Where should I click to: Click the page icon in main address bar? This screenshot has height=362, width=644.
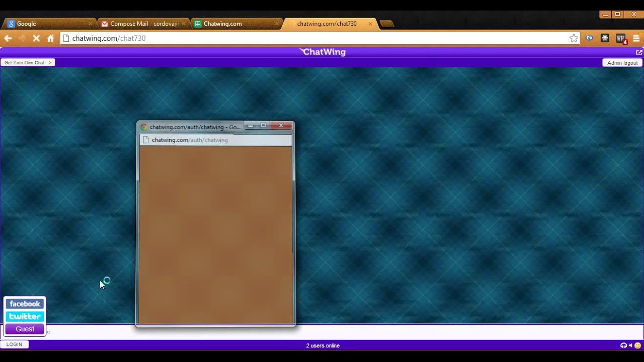[x=66, y=38]
